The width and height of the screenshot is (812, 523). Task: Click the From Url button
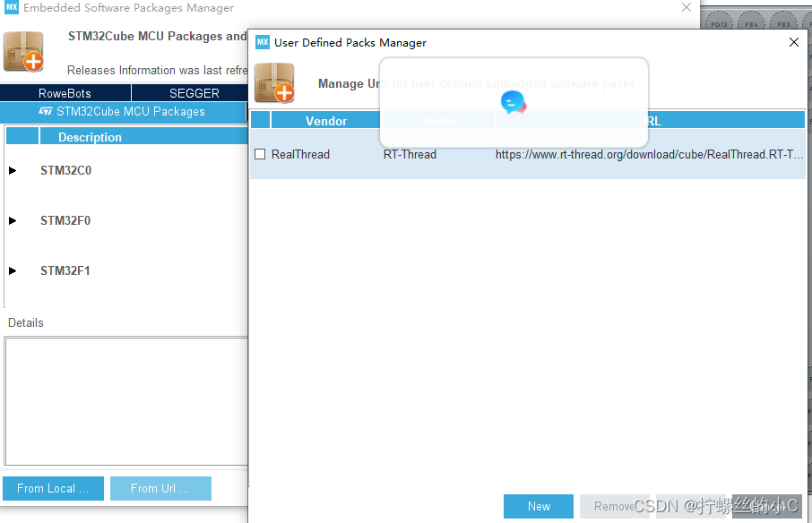point(160,488)
